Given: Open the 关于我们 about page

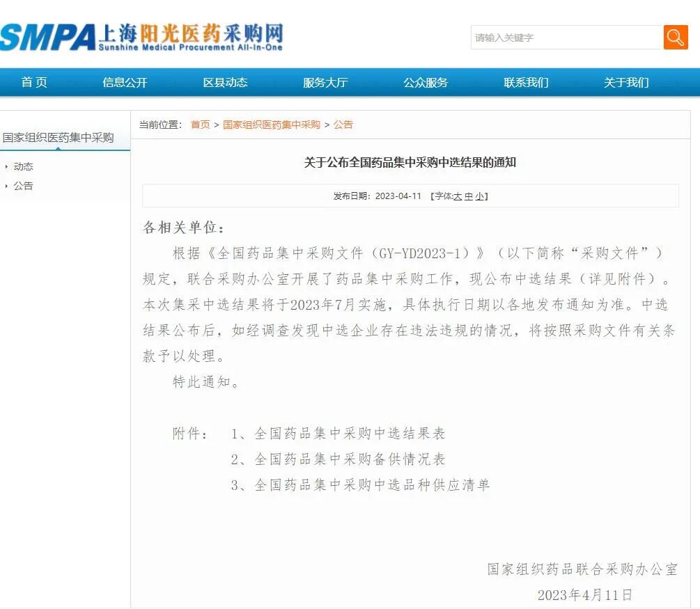Looking at the screenshot, I should point(625,82).
